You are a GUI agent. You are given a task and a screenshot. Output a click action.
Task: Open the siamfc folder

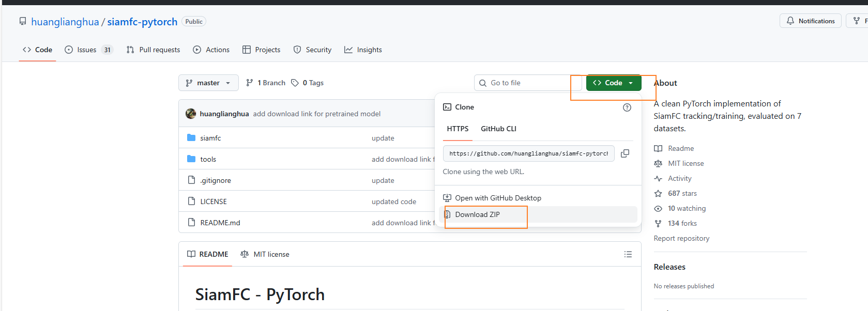210,138
